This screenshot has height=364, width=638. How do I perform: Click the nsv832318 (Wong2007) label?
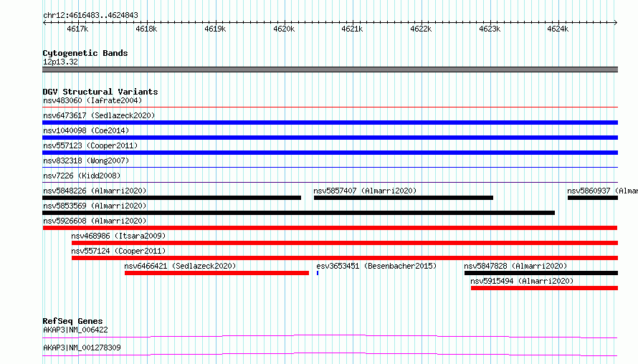click(x=86, y=161)
